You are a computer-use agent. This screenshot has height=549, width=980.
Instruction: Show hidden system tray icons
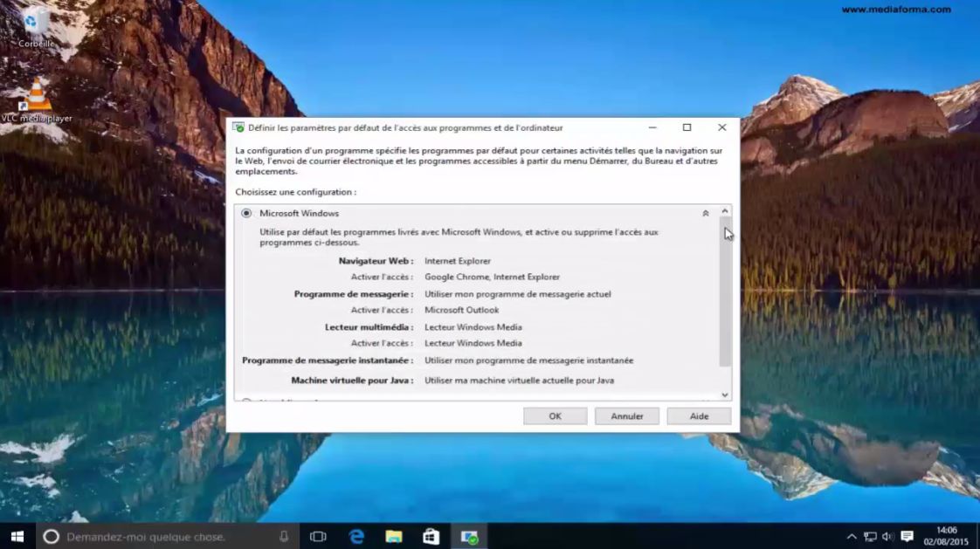click(x=852, y=537)
